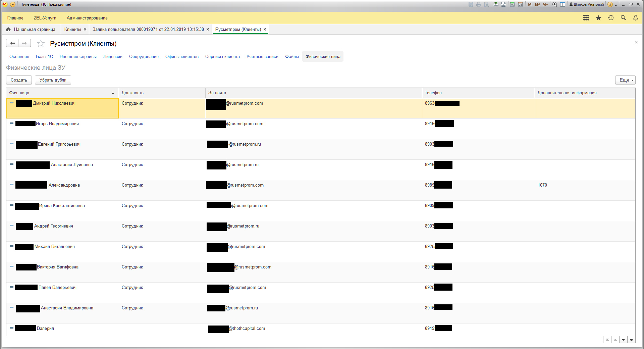Click the M- memory subtract button
644x349 pixels.
coord(545,4)
